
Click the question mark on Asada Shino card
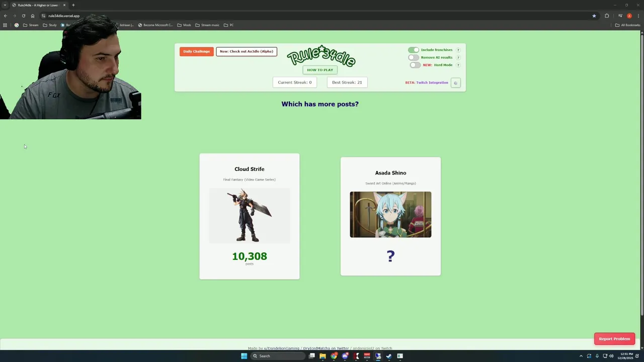(390, 256)
